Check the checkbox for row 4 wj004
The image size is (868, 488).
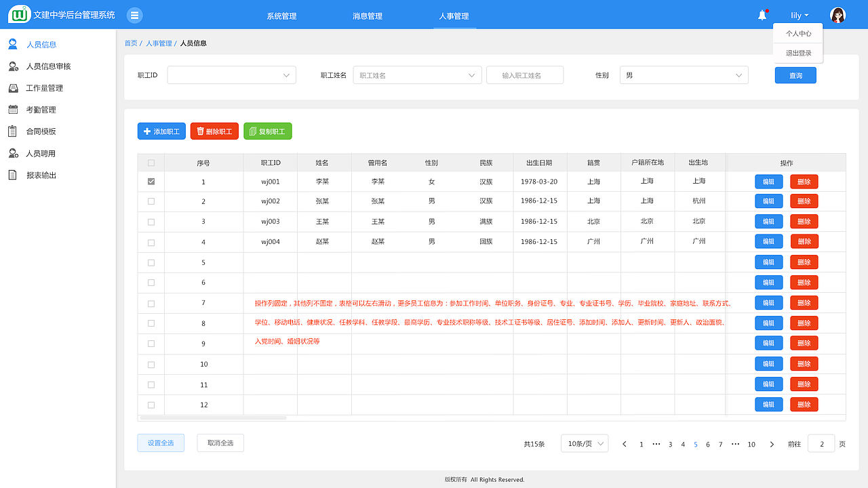[151, 242]
